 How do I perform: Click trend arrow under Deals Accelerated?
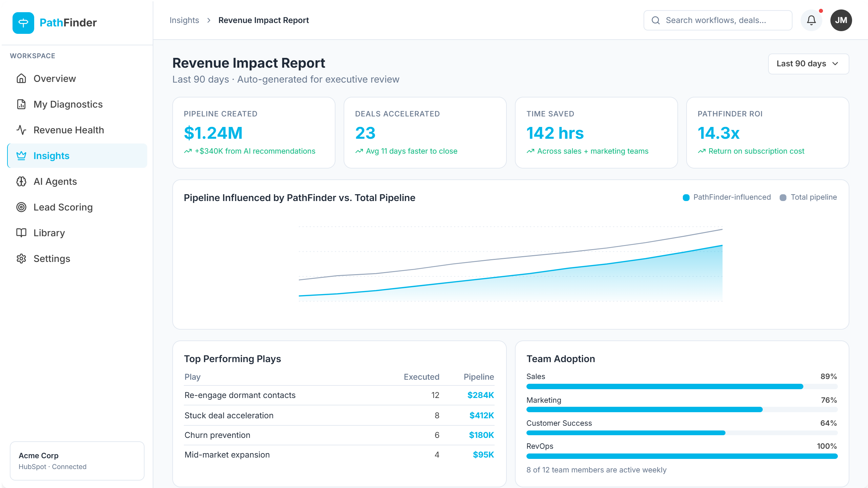359,151
